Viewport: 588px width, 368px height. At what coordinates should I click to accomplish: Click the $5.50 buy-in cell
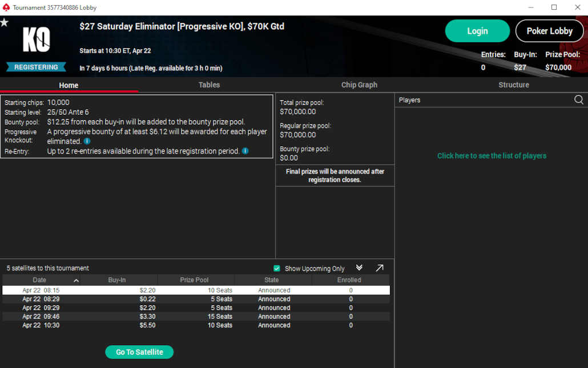click(x=147, y=325)
